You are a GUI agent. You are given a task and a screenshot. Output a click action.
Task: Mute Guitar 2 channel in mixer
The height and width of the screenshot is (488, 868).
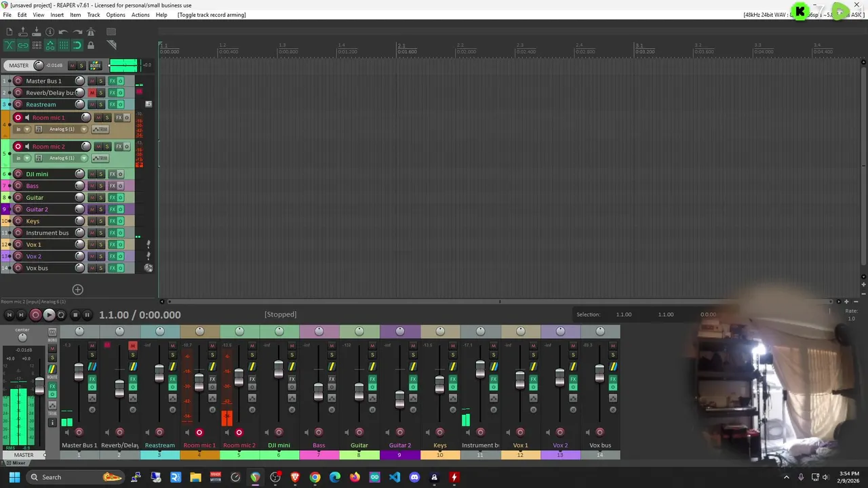point(413,346)
